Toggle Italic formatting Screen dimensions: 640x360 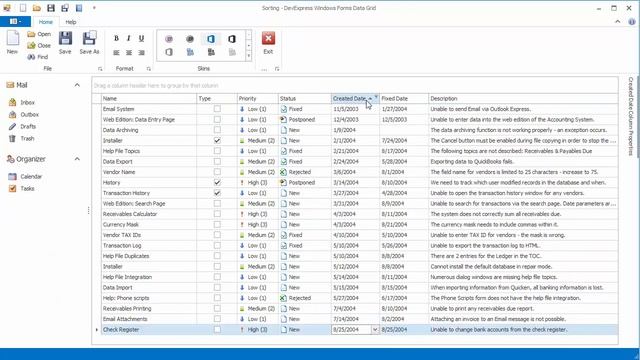point(129,38)
